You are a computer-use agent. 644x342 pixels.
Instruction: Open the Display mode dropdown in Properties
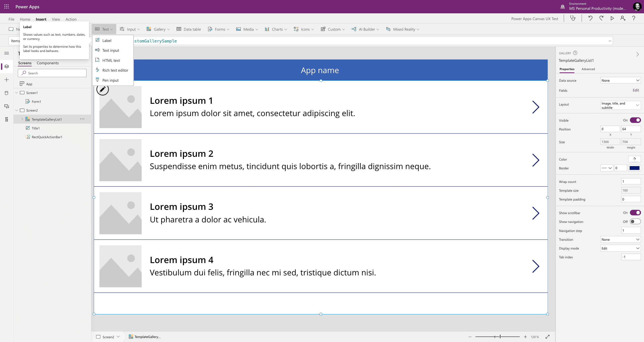click(x=620, y=248)
